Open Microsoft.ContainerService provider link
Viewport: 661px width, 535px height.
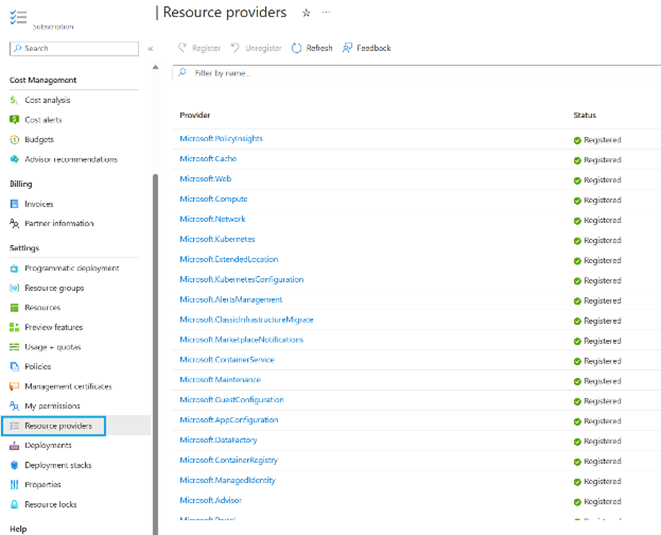[x=227, y=360]
